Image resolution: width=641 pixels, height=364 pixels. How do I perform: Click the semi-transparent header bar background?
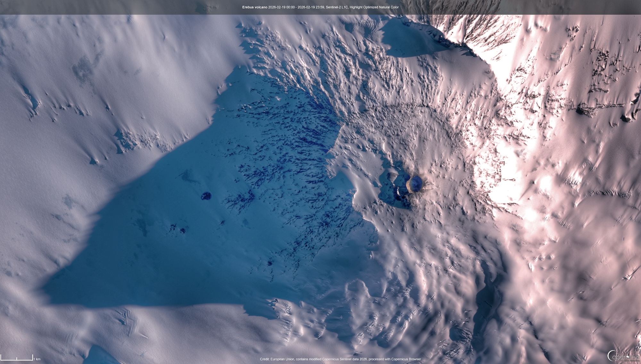click(x=128, y=7)
